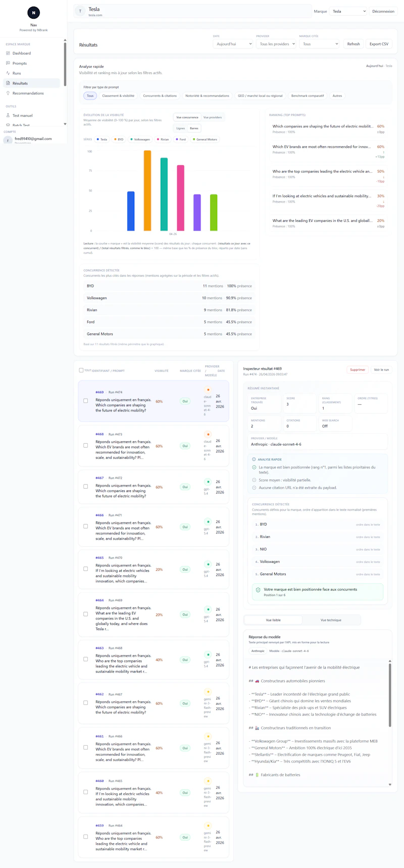Toggle the Volkswagen series legend chip
Image resolution: width=404 pixels, height=868 pixels.
coord(140,139)
